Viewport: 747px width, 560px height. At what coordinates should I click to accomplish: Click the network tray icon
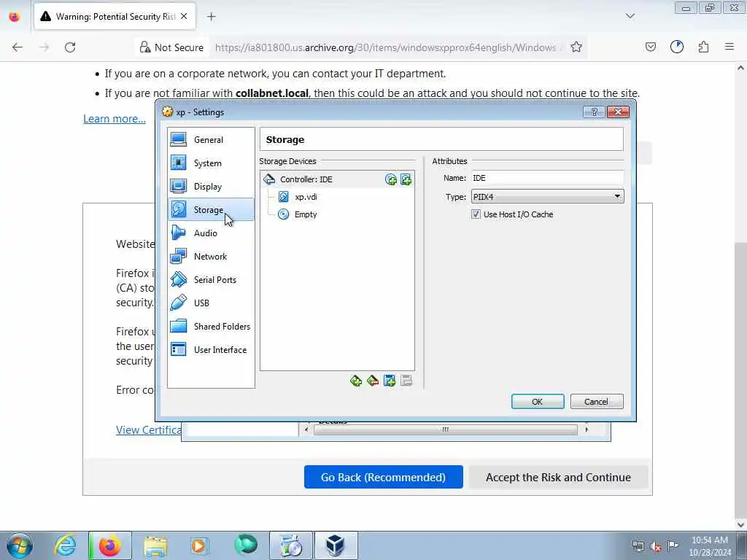(x=638, y=546)
